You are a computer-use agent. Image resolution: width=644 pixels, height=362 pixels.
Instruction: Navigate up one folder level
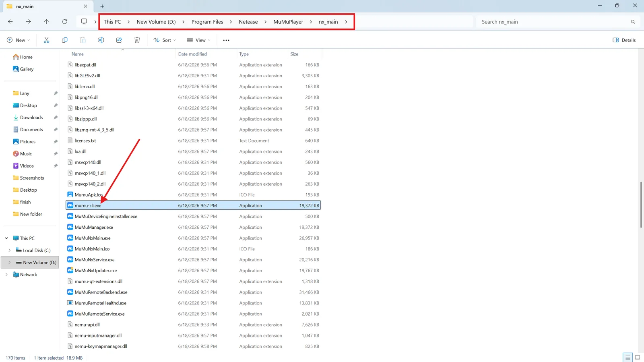pyautogui.click(x=46, y=22)
